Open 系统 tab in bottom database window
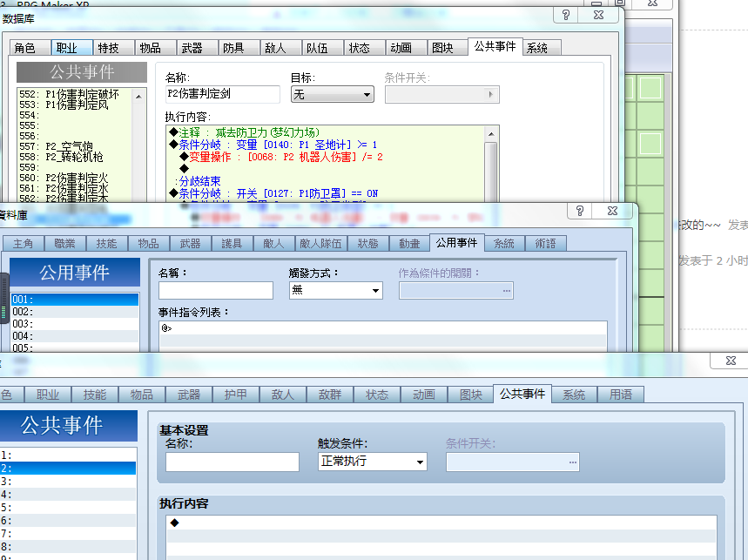The width and height of the screenshot is (748, 560). 574,395
